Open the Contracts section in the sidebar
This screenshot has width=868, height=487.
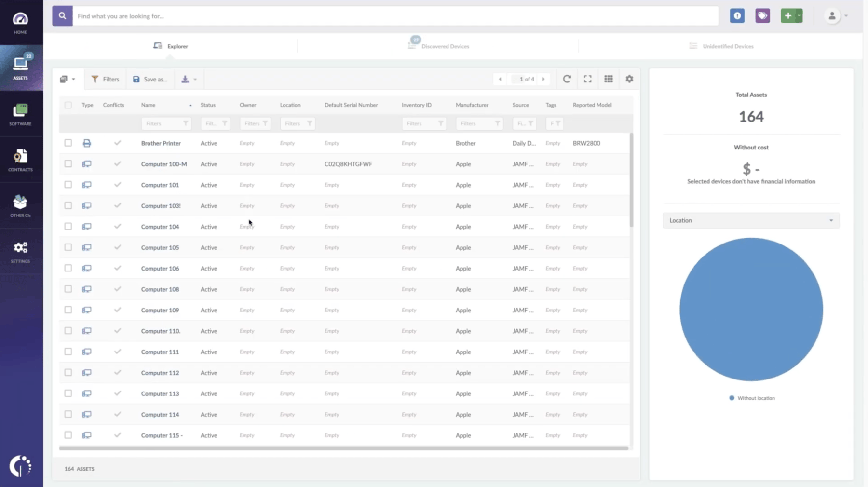point(20,159)
